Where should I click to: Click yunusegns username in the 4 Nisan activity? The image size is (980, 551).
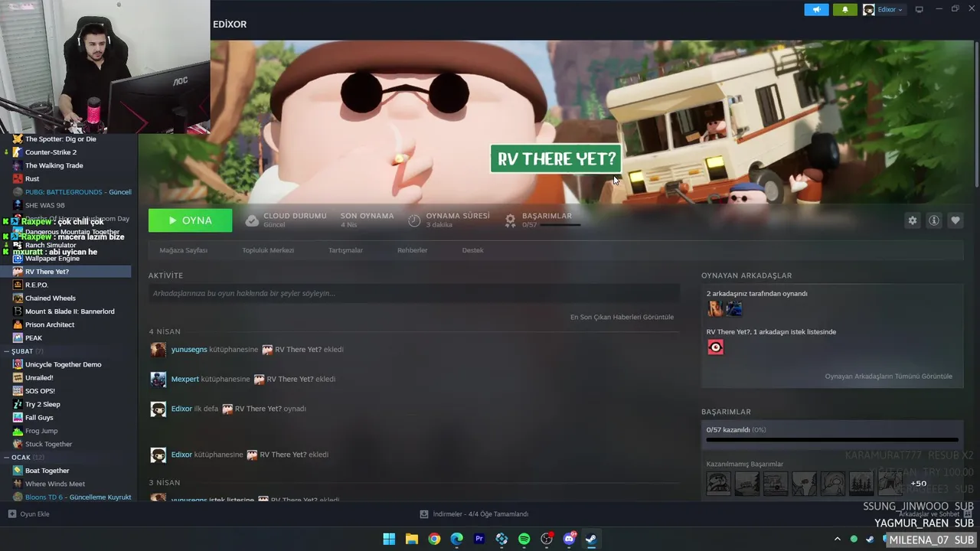[x=189, y=350]
